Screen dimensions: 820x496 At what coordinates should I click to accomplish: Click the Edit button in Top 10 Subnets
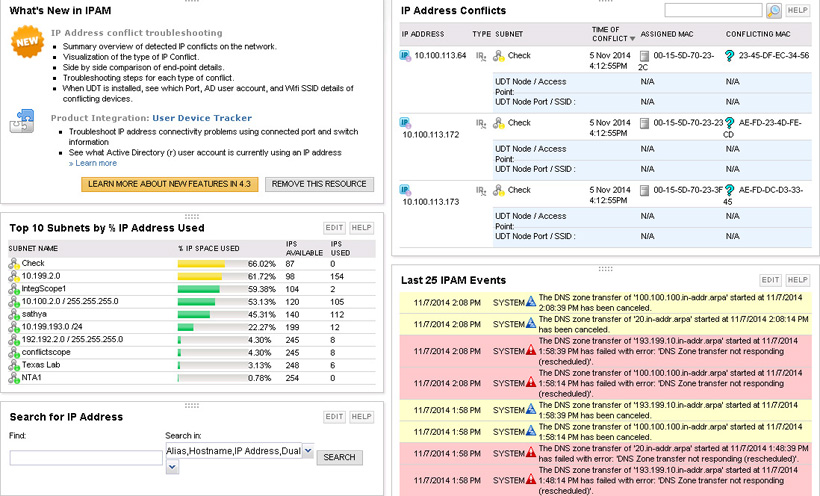click(335, 228)
